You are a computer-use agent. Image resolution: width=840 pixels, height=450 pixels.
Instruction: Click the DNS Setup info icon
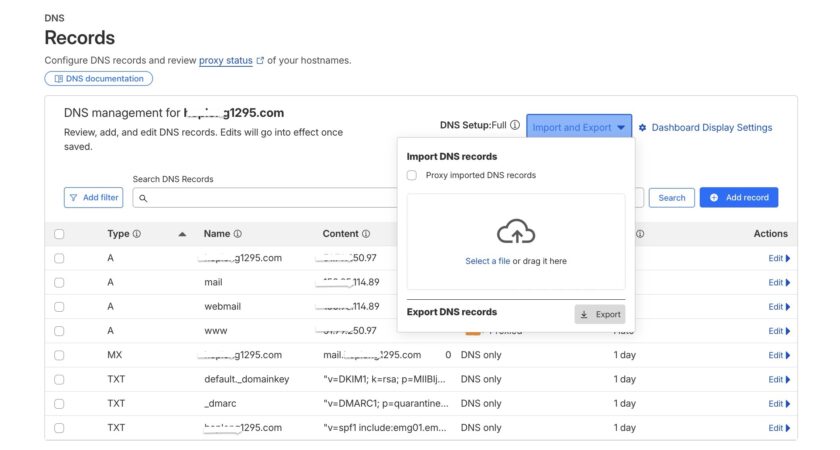click(515, 125)
